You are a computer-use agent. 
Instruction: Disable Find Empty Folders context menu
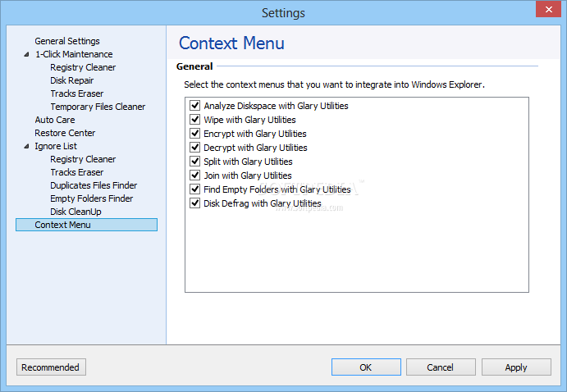point(195,189)
